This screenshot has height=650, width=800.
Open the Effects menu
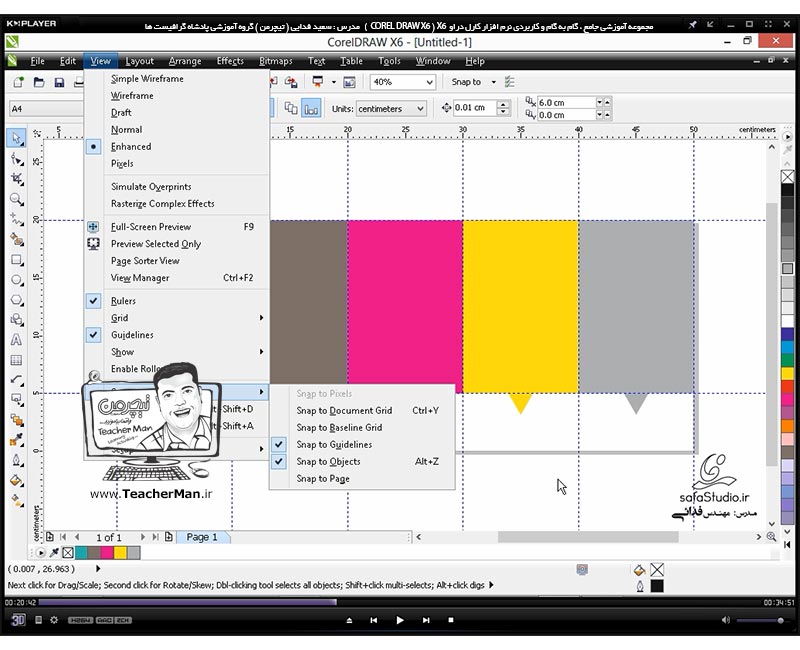(x=230, y=61)
